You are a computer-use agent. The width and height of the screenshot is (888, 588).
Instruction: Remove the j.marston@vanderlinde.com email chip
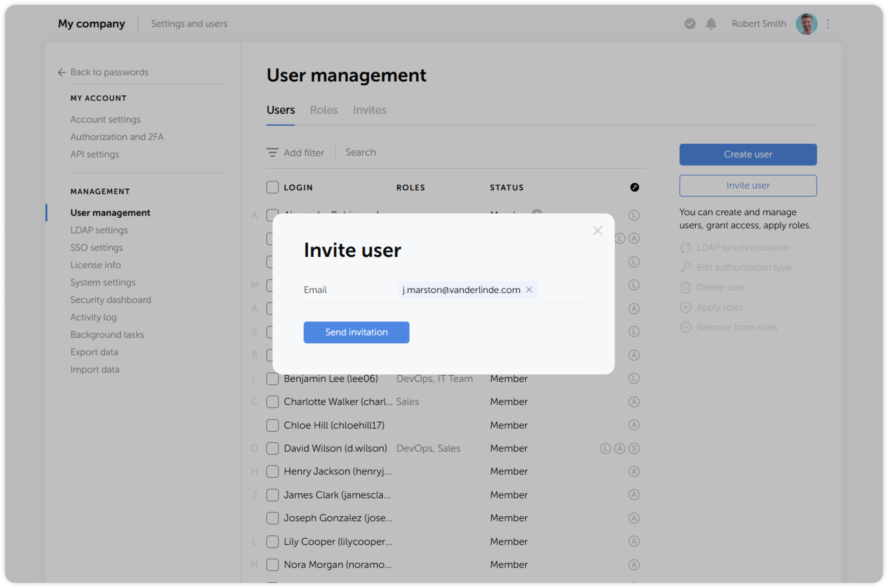(530, 290)
